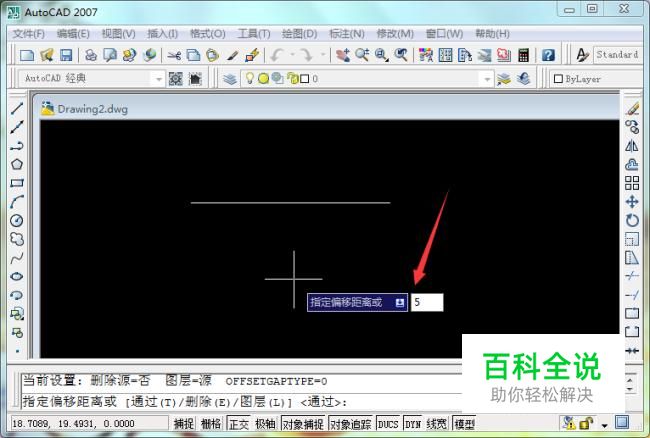Open the Layer Properties Manager icon
The width and height of the screenshot is (650, 438).
pos(230,78)
